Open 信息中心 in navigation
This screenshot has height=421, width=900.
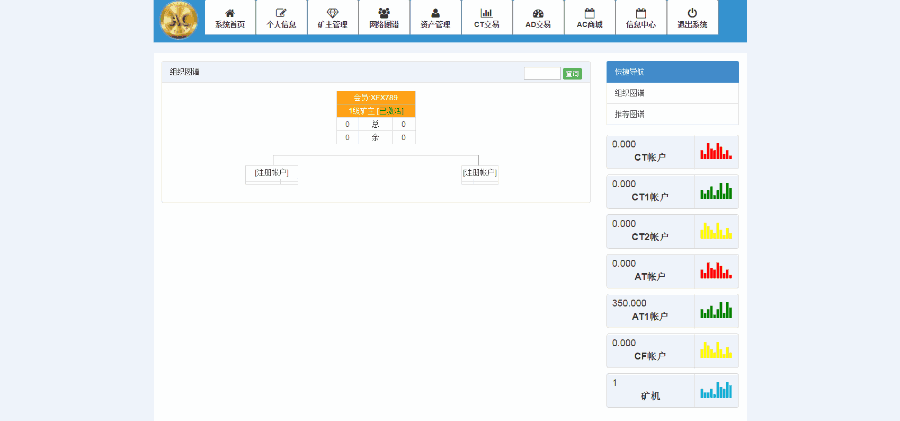pos(640,18)
